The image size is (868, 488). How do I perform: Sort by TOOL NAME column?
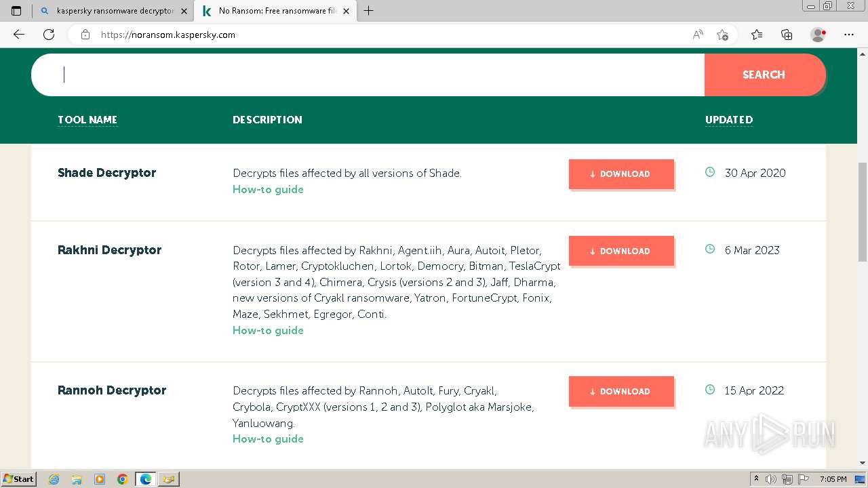tap(87, 120)
